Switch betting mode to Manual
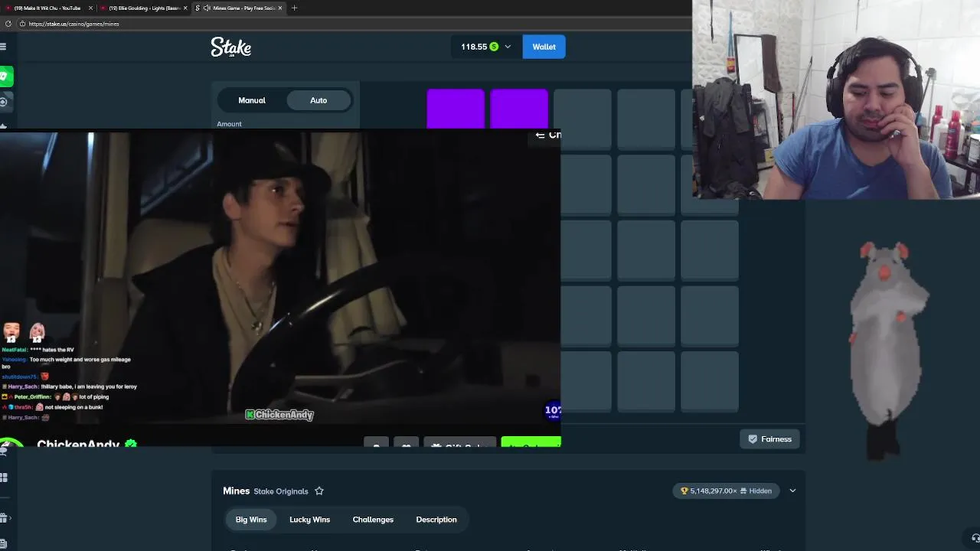The image size is (980, 551). [x=252, y=100]
